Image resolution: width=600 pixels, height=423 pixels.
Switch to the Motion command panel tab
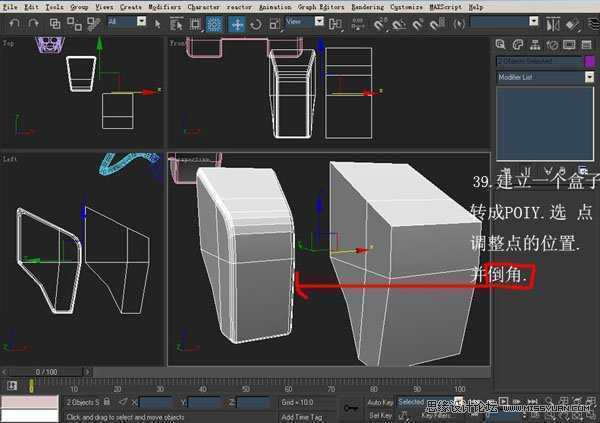552,44
